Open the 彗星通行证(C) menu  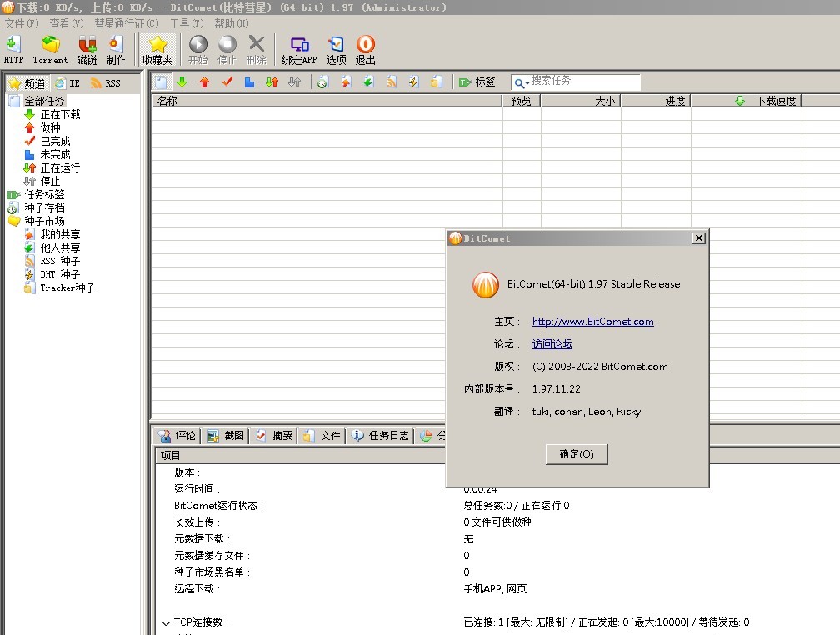[127, 23]
